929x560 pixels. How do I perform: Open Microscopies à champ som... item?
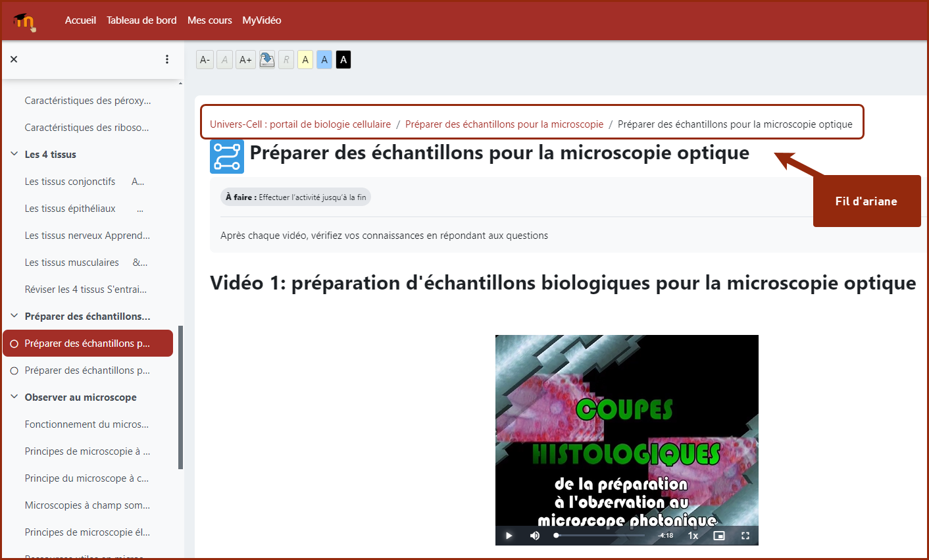click(x=88, y=505)
